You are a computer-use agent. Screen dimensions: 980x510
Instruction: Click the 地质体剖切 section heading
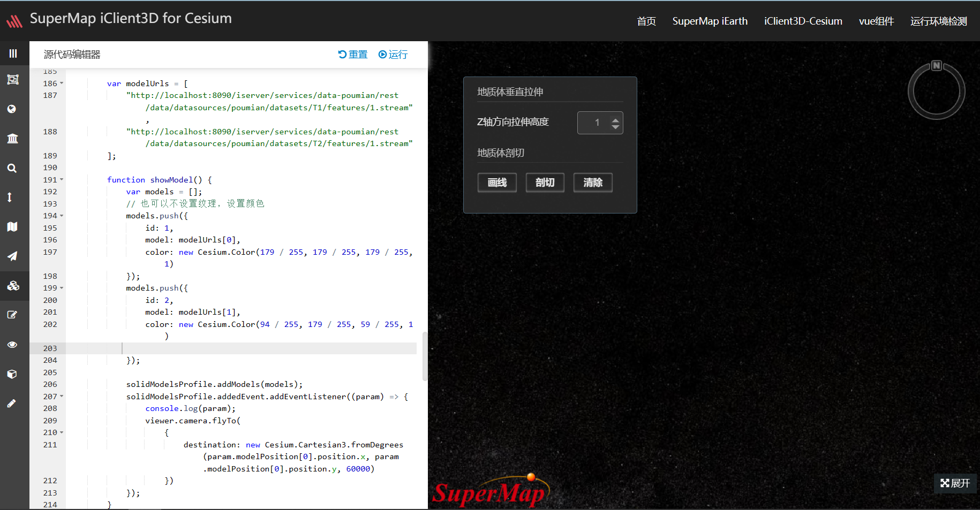pyautogui.click(x=501, y=153)
